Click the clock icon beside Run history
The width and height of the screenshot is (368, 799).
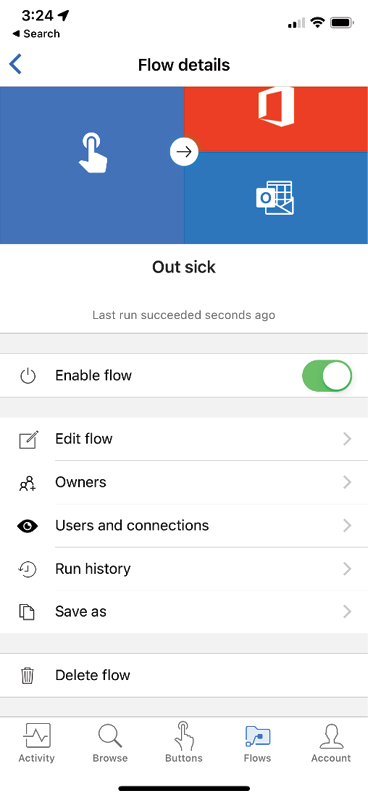point(28,569)
